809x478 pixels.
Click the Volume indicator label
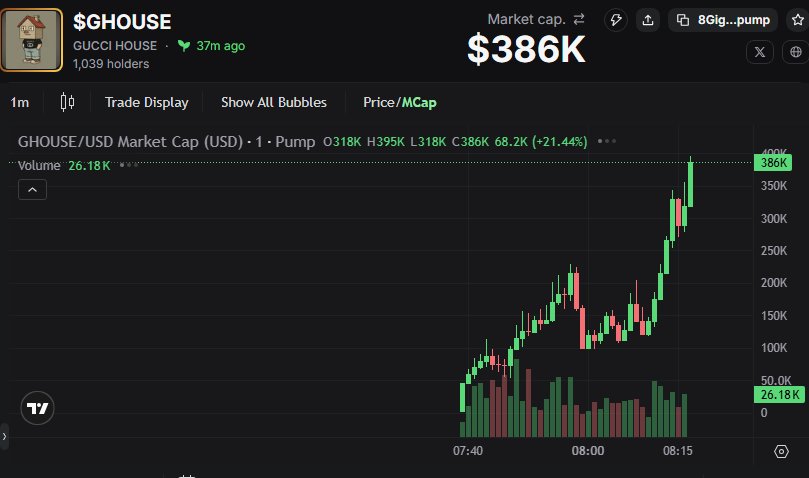pos(39,165)
